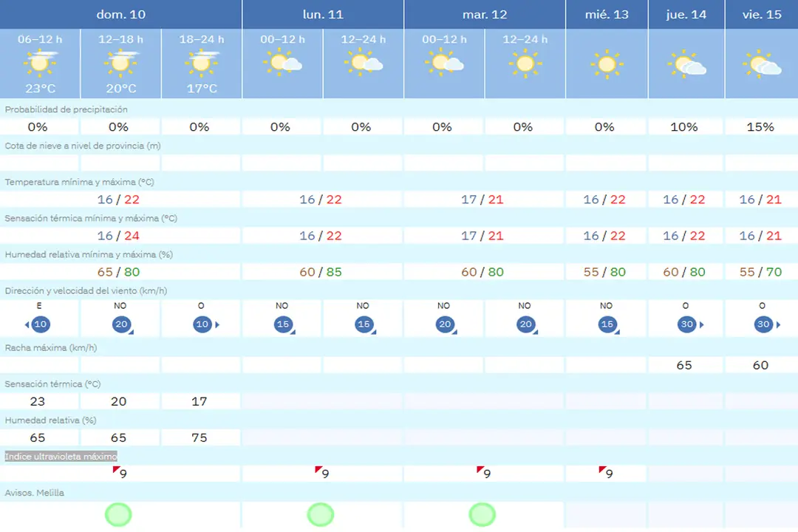Click thermal sensation value 20

coord(118,401)
